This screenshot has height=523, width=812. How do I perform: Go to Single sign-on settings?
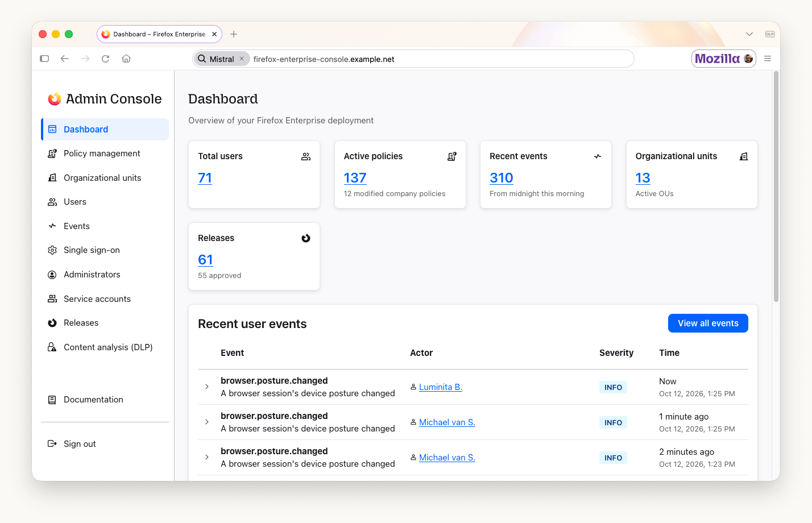point(105,250)
